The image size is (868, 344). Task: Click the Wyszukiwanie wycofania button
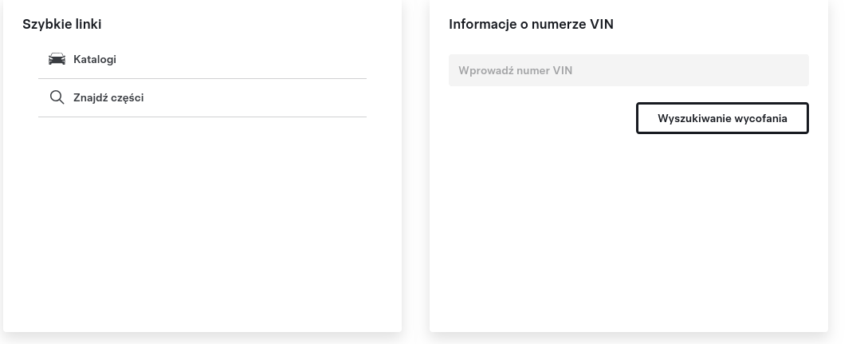pyautogui.click(x=722, y=118)
